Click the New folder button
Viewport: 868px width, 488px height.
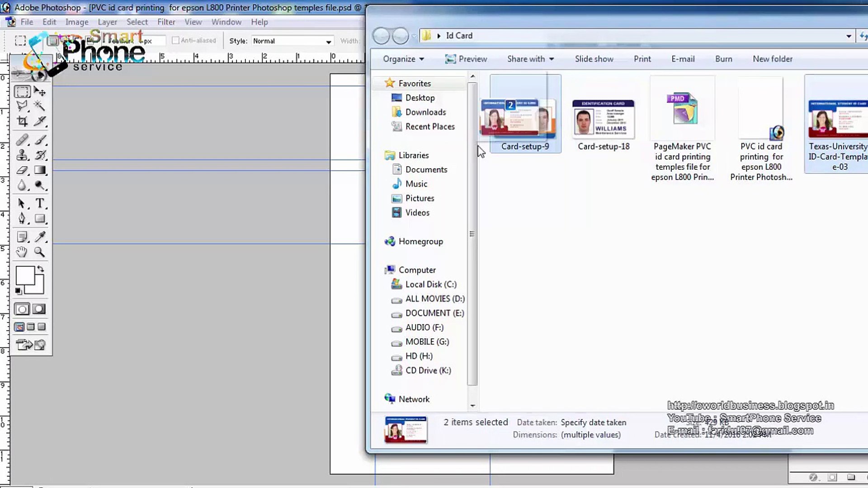point(773,58)
